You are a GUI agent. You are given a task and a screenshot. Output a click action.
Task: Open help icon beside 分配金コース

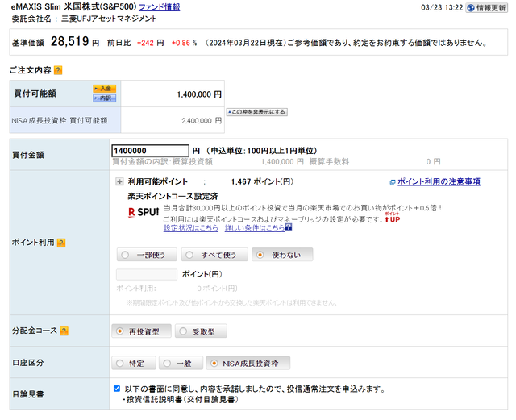pos(64,331)
